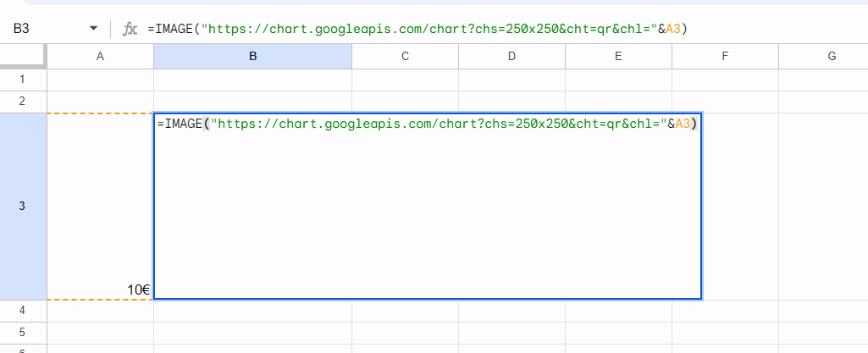Select column E header

618,57
